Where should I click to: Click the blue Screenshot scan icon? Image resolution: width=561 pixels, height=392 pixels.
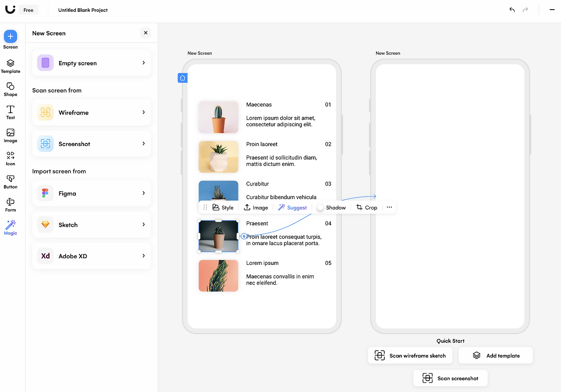(46, 144)
